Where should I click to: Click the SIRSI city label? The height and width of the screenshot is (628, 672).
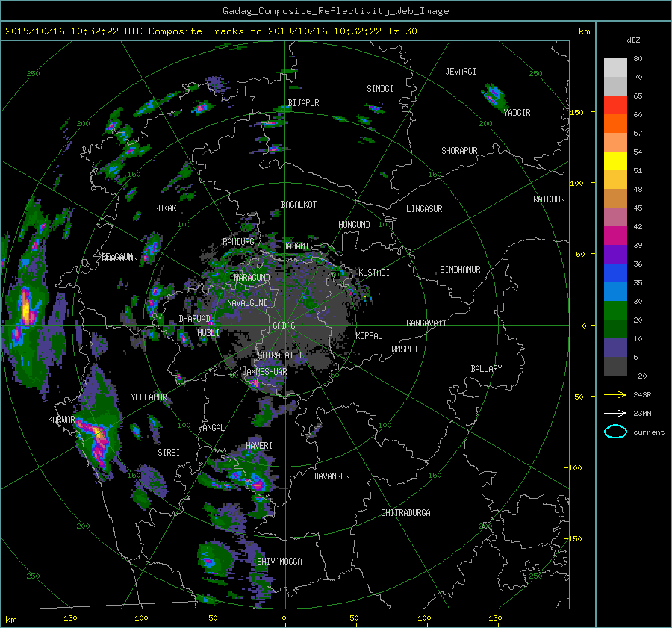169,453
